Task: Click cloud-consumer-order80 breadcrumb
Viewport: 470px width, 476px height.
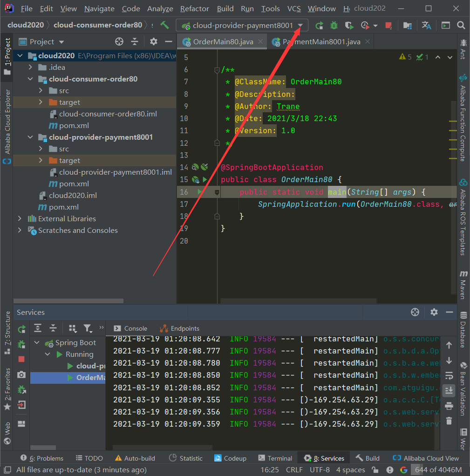Action: pos(98,25)
